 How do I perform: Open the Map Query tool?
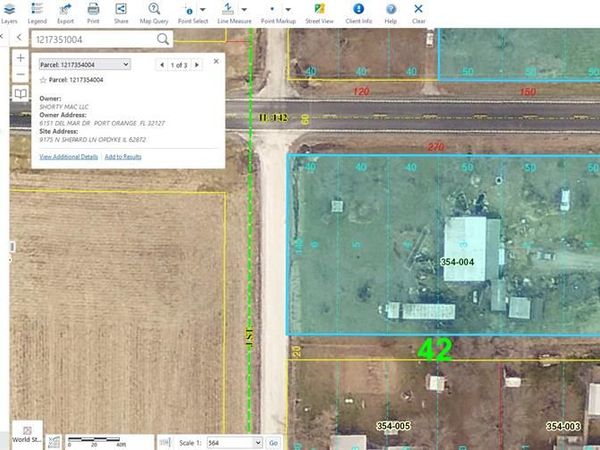pos(154,12)
